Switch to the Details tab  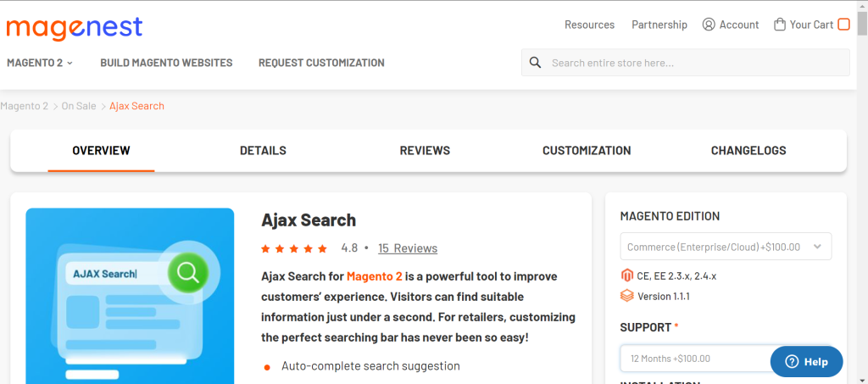pyautogui.click(x=263, y=151)
